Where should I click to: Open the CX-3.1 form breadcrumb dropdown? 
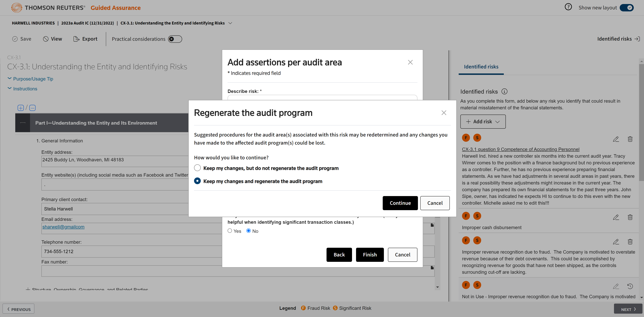230,23
